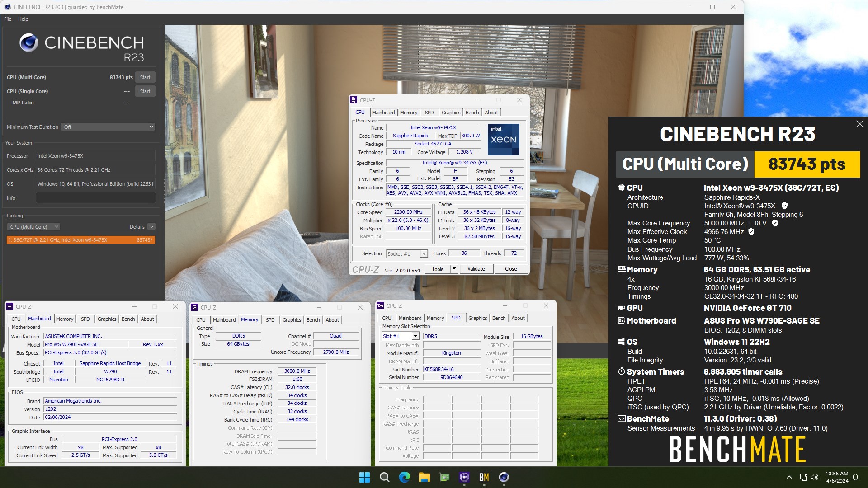868x488 pixels.
Task: Open the volume control in the system tray
Action: tap(815, 477)
